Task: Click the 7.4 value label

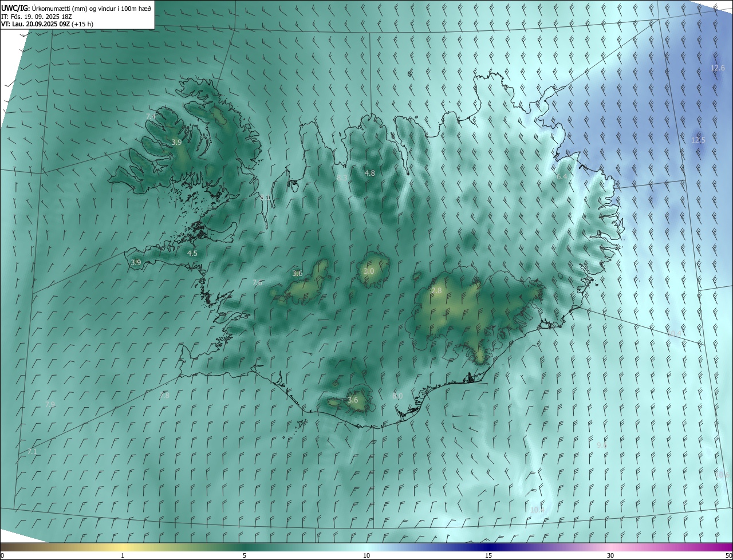Action: pos(151,116)
